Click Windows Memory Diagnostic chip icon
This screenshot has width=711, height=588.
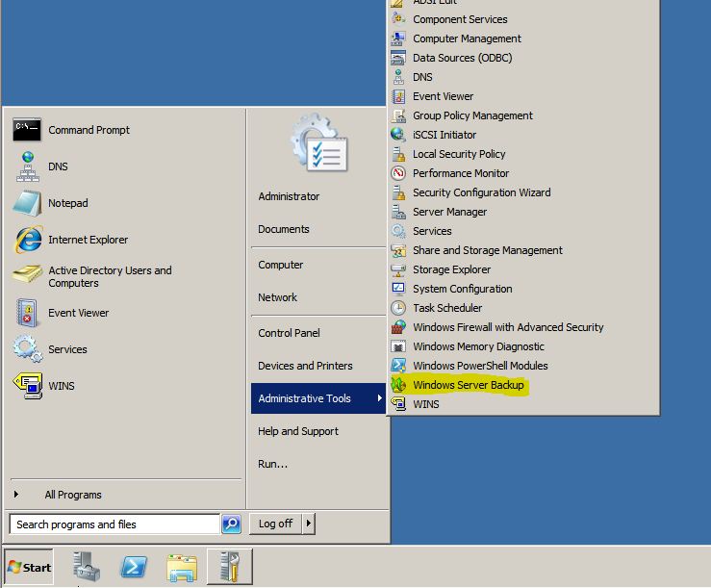tap(398, 346)
